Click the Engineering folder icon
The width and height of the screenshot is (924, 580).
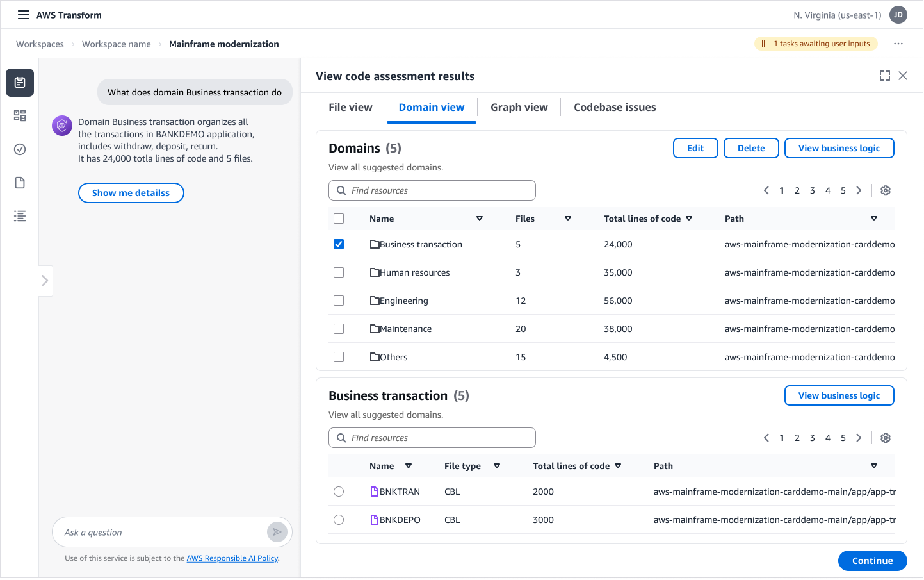tap(375, 301)
